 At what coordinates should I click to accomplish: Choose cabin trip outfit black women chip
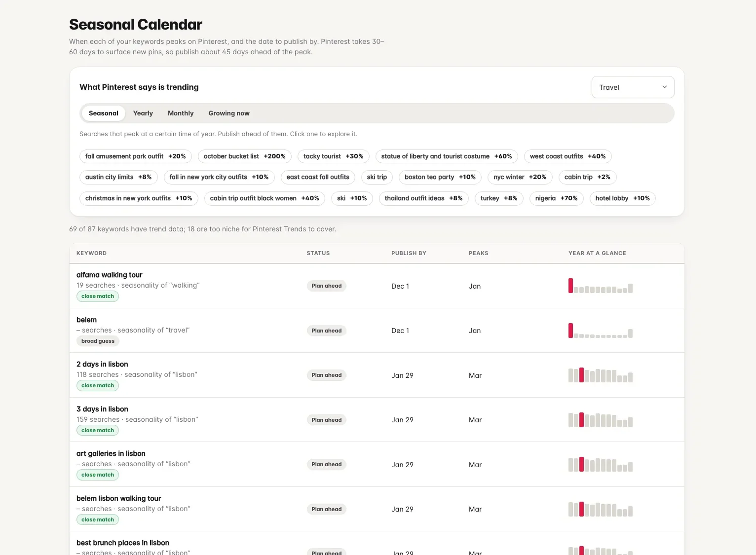265,198
